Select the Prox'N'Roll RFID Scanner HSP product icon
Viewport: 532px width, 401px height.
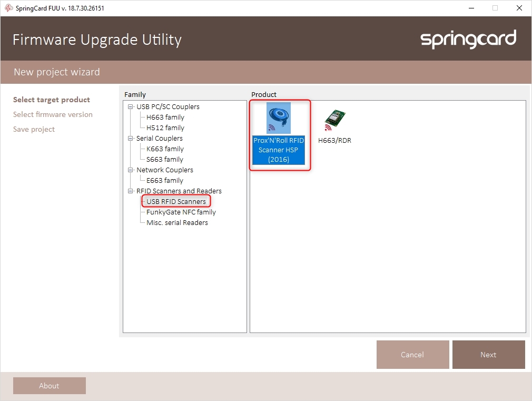[279, 118]
